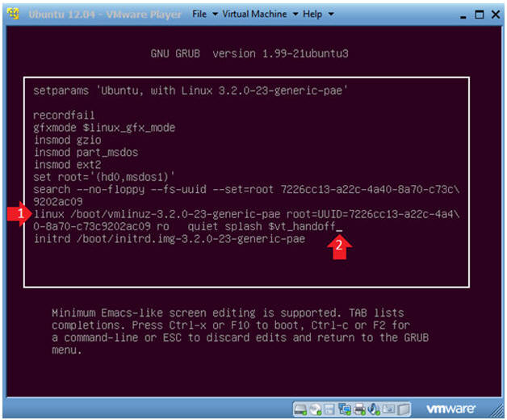Viewport: 507px width, 420px height.
Task: Click the 'initrd /boot/initrd.img' line
Action: [x=170, y=239]
